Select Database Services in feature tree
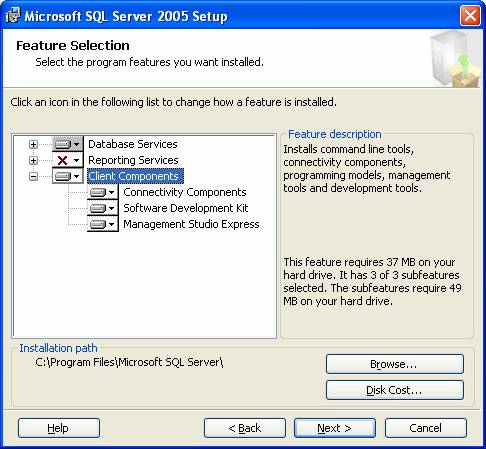The height and width of the screenshot is (449, 486). [x=133, y=144]
